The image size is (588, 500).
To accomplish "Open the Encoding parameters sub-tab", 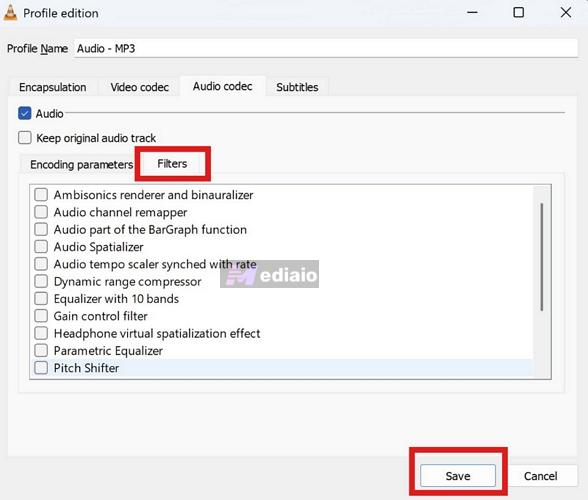I will pos(81,164).
